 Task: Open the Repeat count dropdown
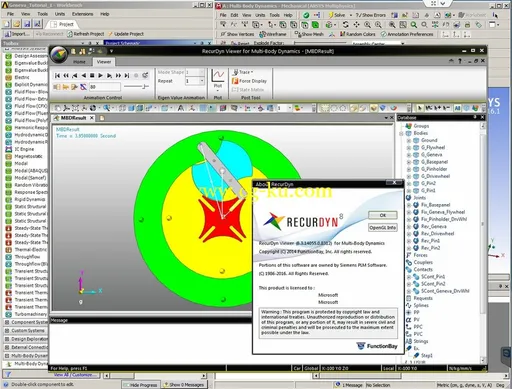(201, 81)
